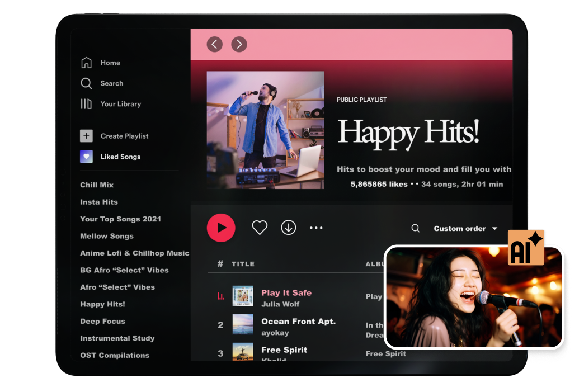The height and width of the screenshot is (392, 584).
Task: Click the AI singer image overlay
Action: pos(474,297)
